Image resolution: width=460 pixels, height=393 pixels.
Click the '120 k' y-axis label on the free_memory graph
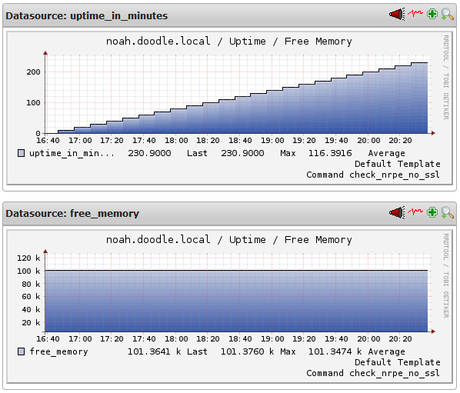coord(29,258)
